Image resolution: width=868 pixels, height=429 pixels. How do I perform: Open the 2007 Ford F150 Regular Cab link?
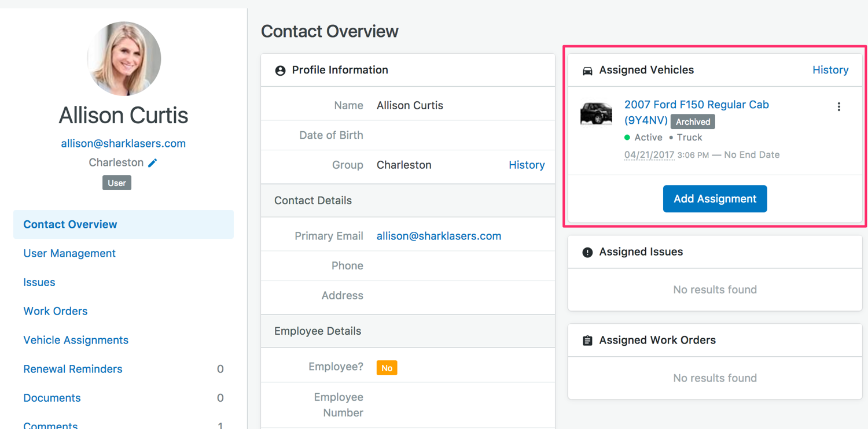[x=696, y=105]
